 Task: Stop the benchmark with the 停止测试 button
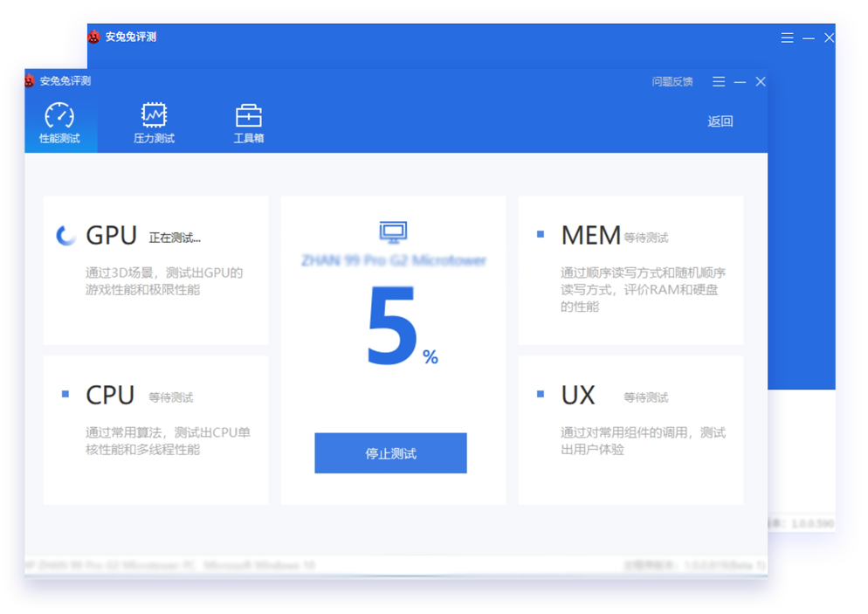tap(390, 453)
